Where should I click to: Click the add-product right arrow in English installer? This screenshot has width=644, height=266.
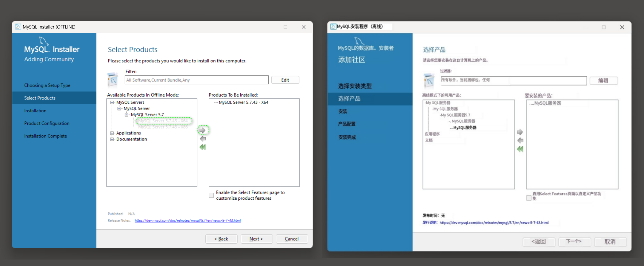click(x=203, y=130)
